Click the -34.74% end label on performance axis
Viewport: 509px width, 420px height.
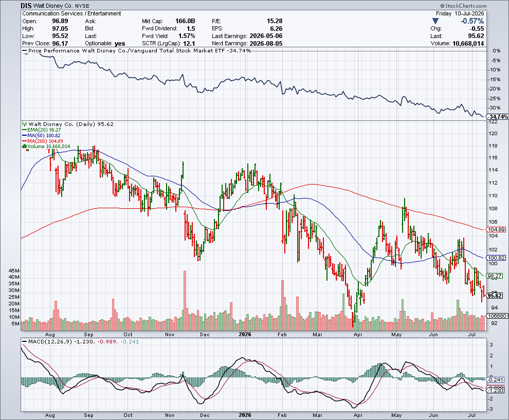[x=498, y=117]
